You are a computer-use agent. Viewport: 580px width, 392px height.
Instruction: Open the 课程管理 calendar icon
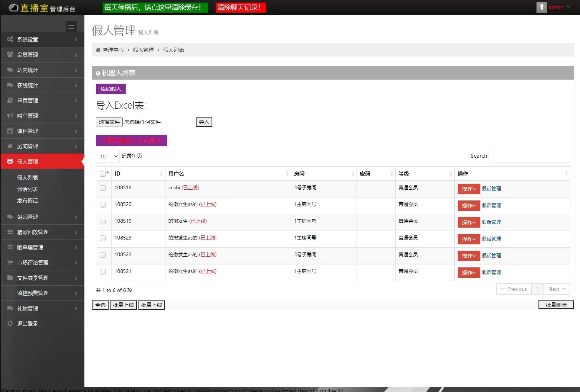tap(10, 131)
